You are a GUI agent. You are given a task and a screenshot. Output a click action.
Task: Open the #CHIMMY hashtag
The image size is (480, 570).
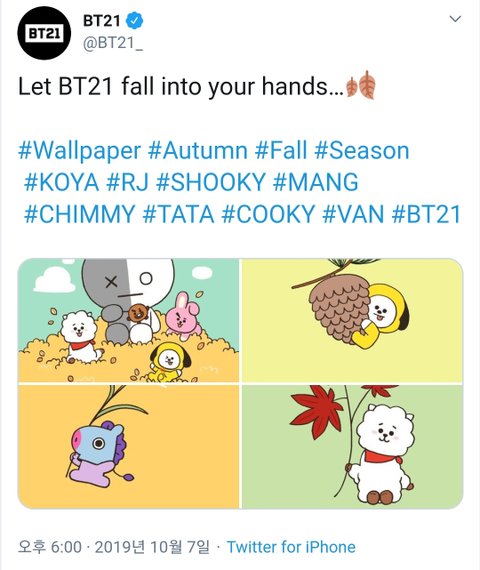tap(80, 214)
